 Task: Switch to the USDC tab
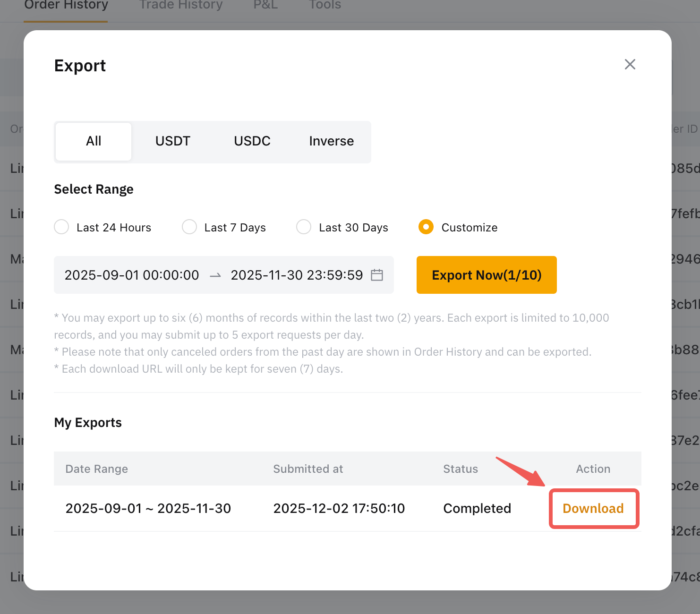(252, 141)
